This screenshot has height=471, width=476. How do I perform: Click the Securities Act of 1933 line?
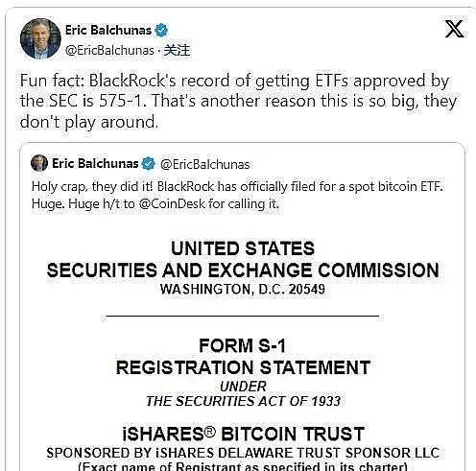[x=243, y=401]
